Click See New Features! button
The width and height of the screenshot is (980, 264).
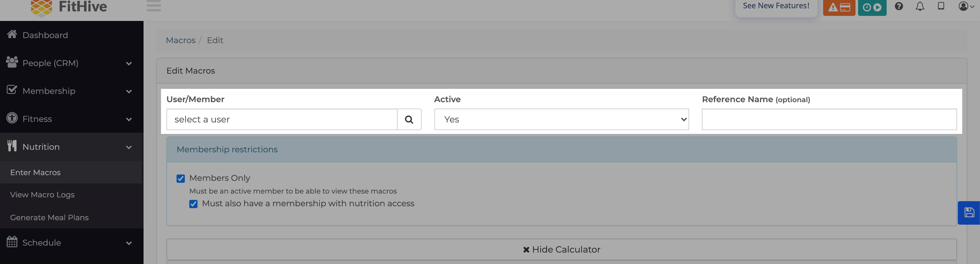pyautogui.click(x=776, y=6)
